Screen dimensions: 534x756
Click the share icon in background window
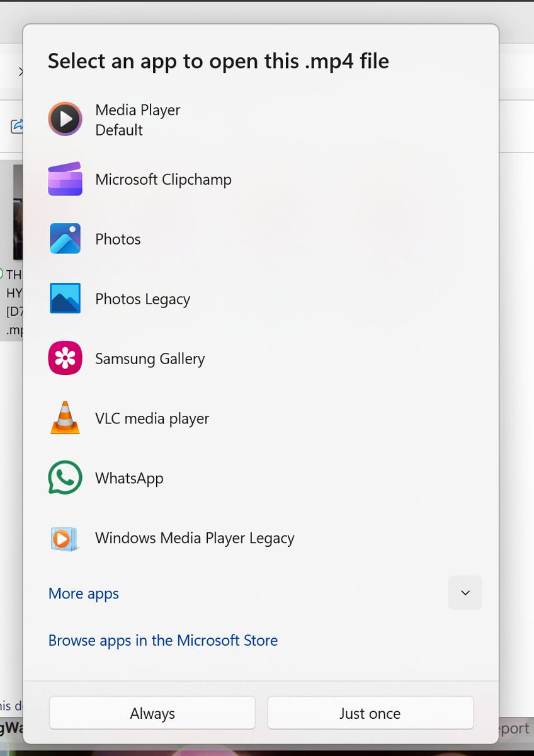[x=17, y=125]
